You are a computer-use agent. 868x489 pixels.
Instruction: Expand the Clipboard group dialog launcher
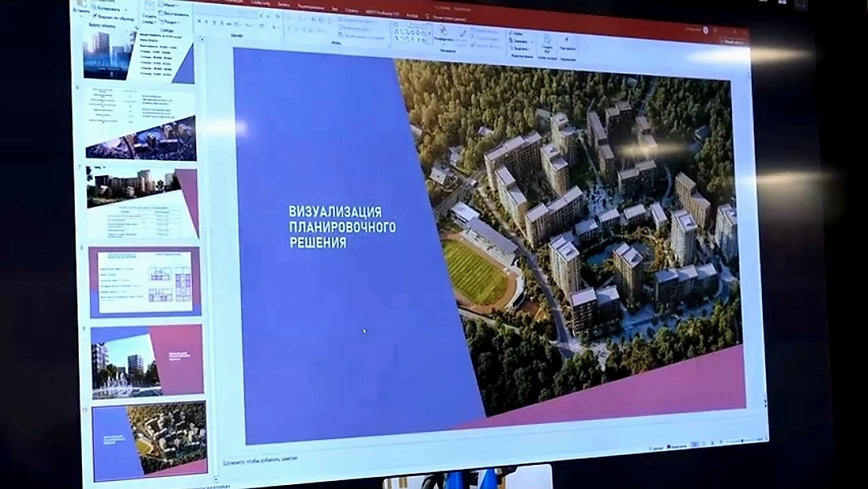135,27
